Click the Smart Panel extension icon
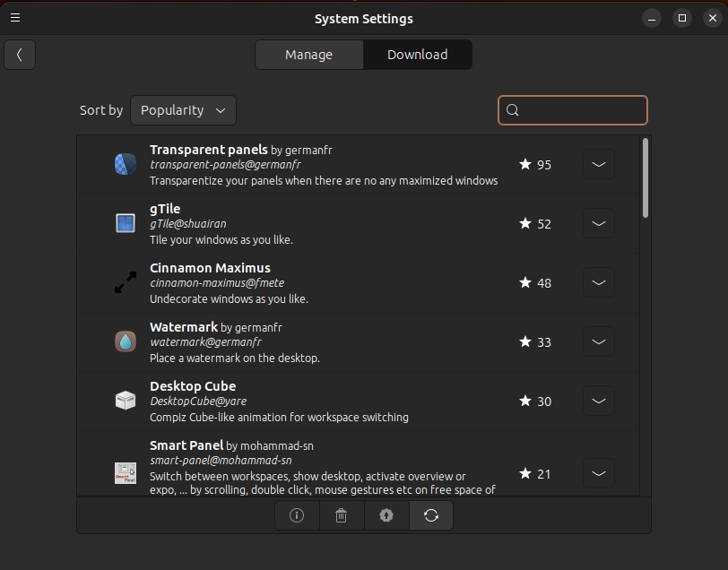Screen dimensions: 728x570 (x=126, y=473)
